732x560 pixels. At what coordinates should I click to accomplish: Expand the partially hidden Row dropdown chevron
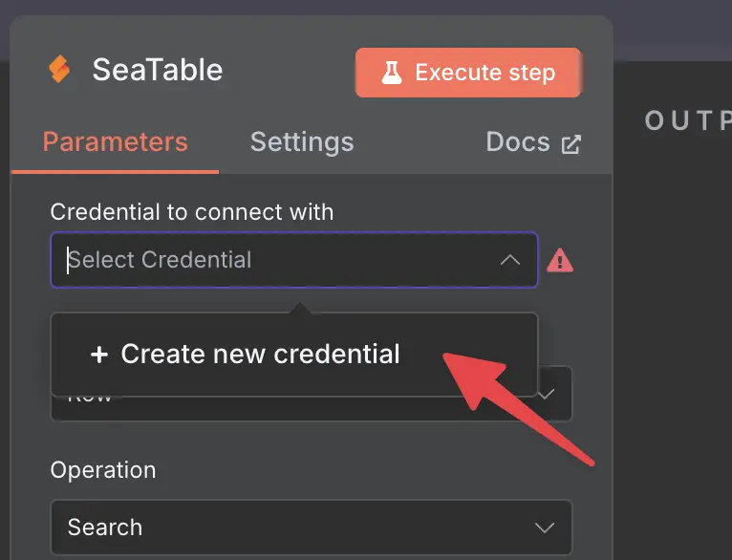547,395
